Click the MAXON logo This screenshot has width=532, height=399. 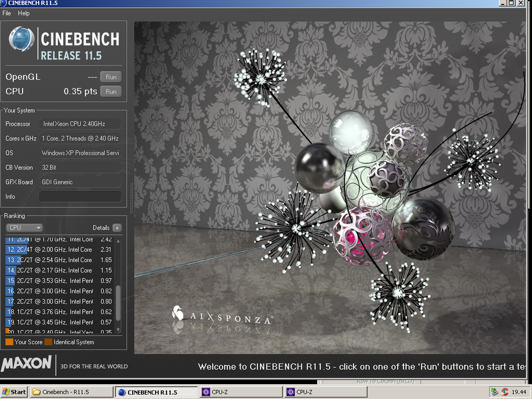click(26, 363)
